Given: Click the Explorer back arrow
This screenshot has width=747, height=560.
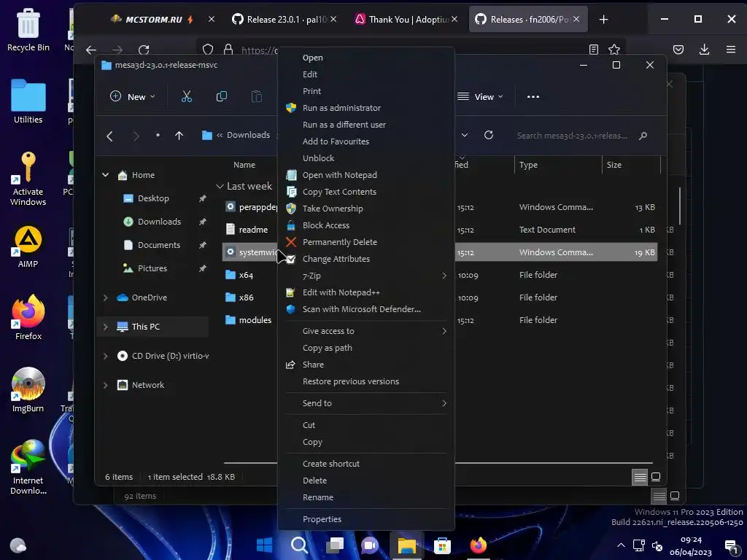Looking at the screenshot, I should [x=109, y=136].
